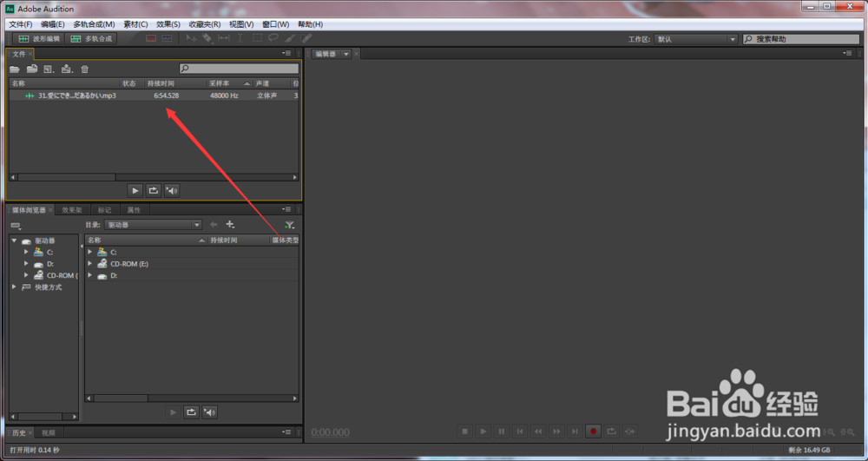The image size is (868, 461).
Task: Click the Insert into Multitrack icon
Action: [x=67, y=69]
